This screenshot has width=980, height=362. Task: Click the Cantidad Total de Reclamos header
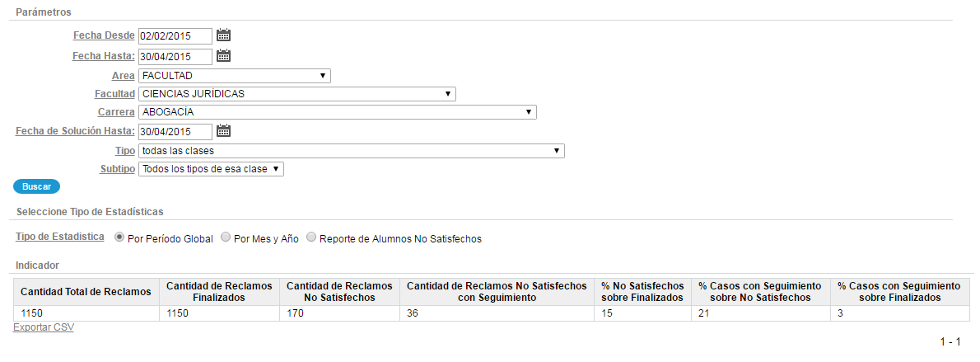[86, 292]
